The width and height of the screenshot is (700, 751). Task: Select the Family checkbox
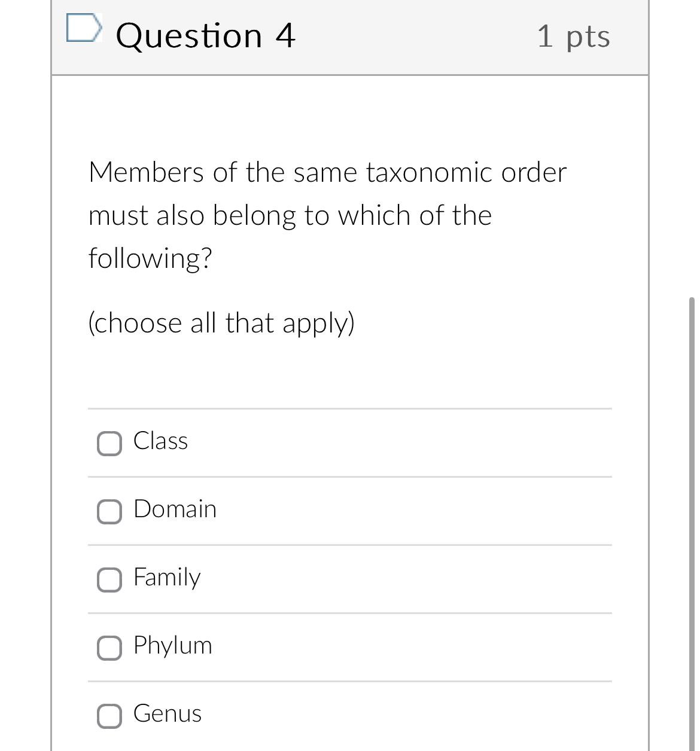tap(109, 579)
